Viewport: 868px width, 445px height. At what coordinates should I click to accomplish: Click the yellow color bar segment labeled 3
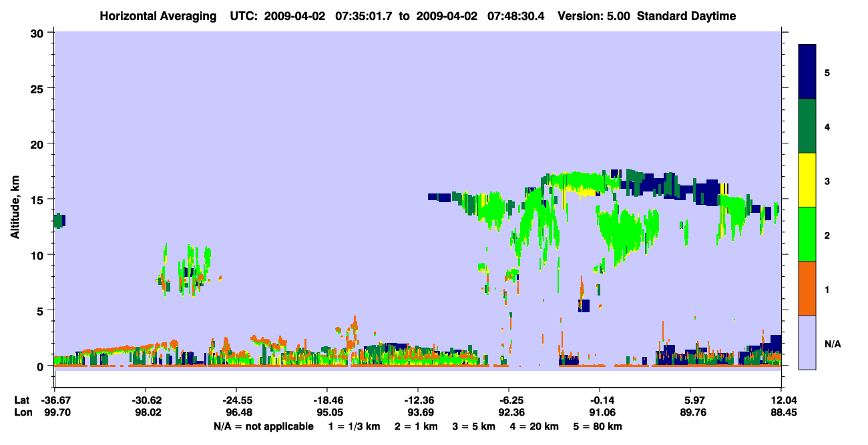pyautogui.click(x=807, y=180)
